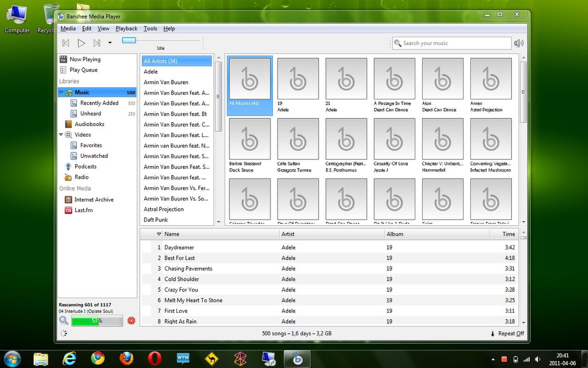Image resolution: width=588 pixels, height=368 pixels.
Task: Launch Google Chrome from the taskbar
Action: (97, 358)
